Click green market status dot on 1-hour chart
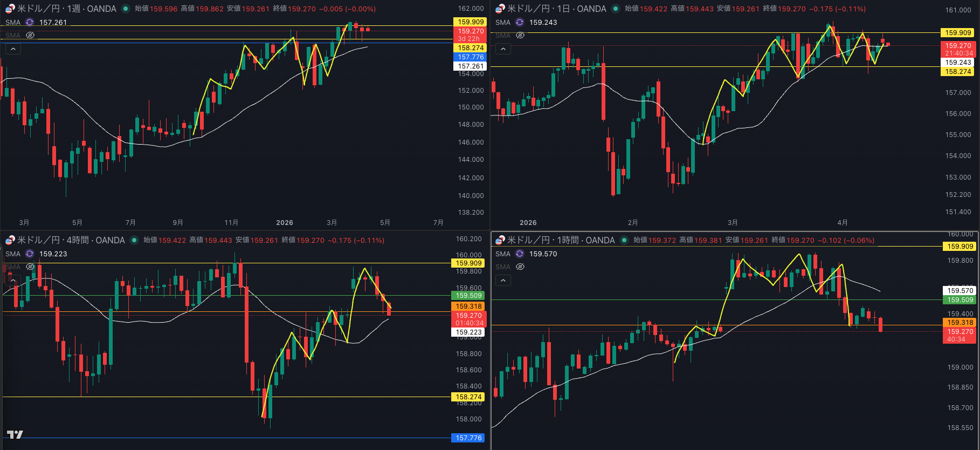Screen dimensions: 980x450 624,240
